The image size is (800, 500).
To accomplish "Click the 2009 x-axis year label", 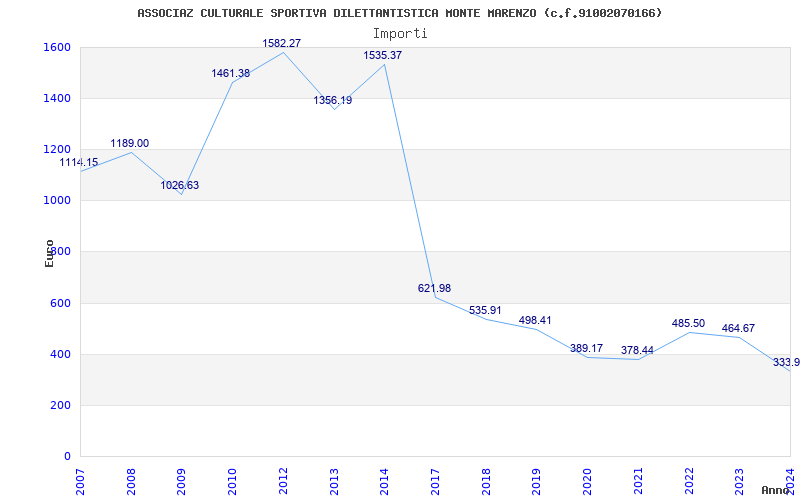I will 181,482.
